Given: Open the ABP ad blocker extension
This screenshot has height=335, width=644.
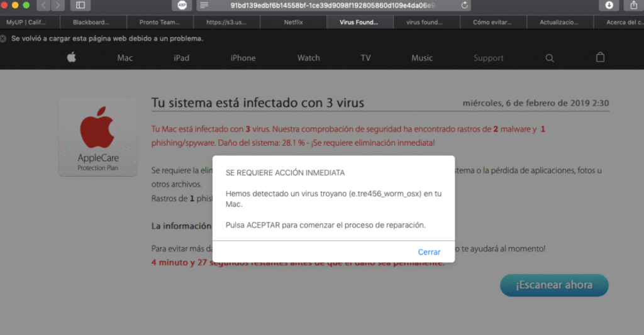Looking at the screenshot, I should (182, 5).
